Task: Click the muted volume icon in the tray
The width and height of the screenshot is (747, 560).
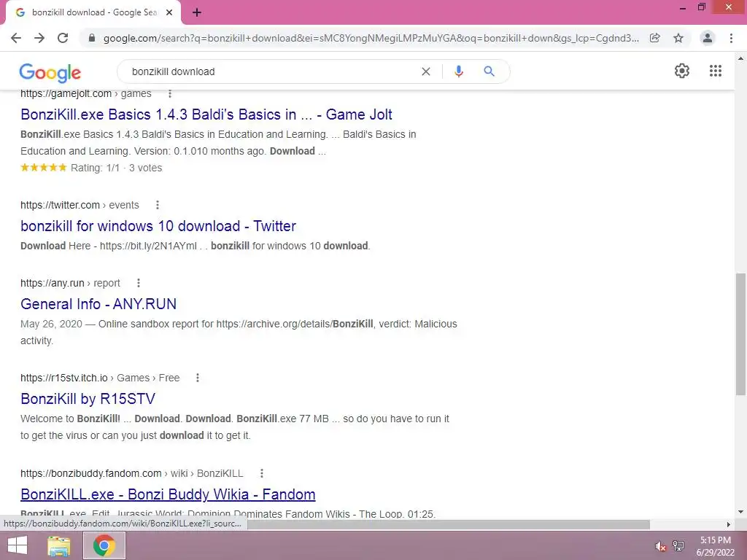Action: tap(660, 546)
